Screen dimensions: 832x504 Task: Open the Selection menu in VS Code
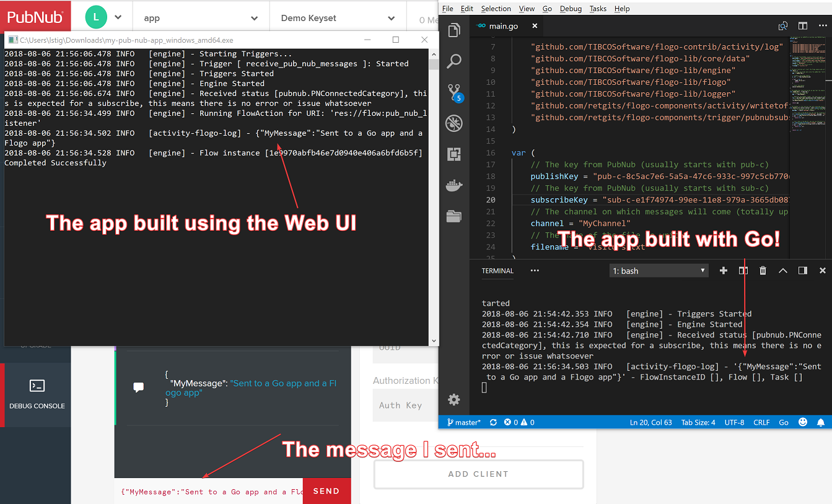[x=496, y=9]
